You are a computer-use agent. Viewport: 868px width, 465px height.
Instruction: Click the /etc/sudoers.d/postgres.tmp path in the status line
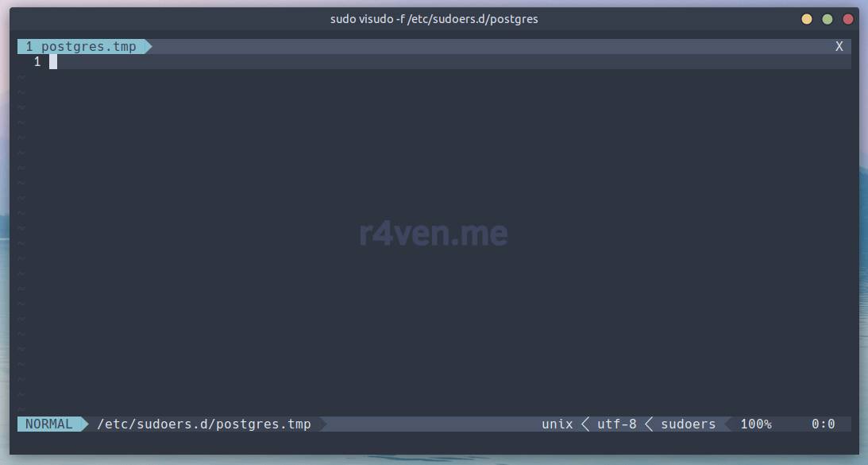(x=203, y=424)
